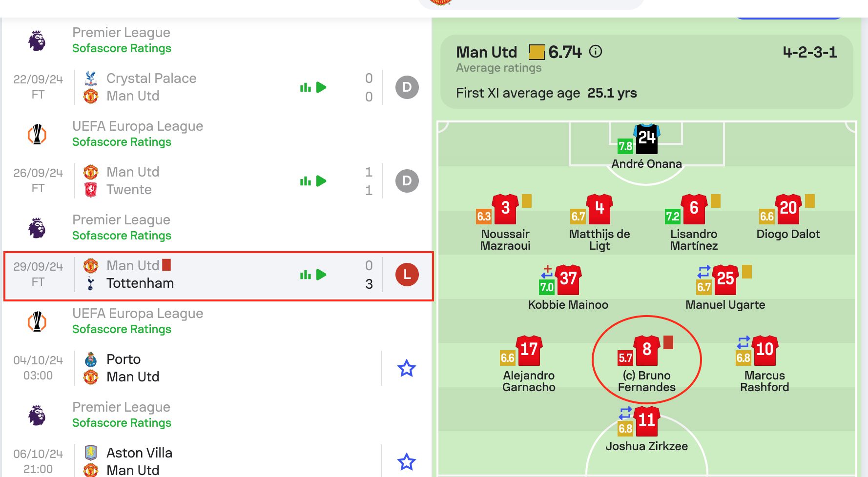
Task: Open Kobbie Mainoo's player shirt 37
Action: click(568, 279)
